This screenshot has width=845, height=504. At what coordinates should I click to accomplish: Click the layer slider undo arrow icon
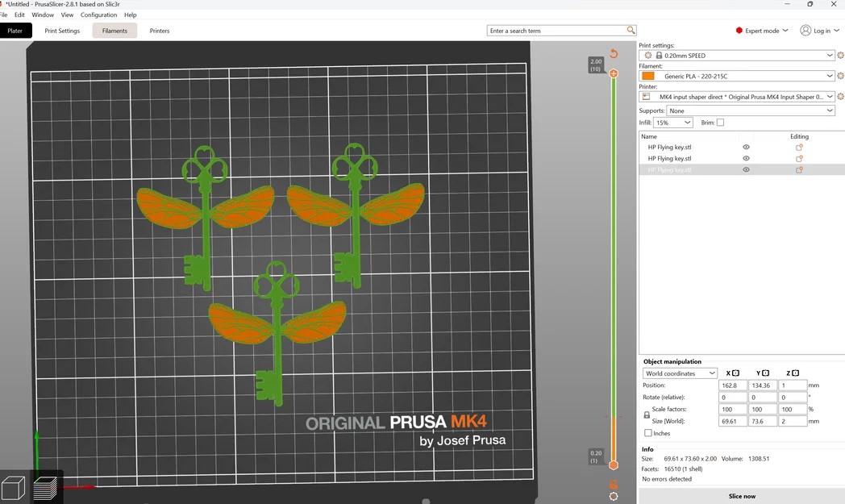(x=614, y=53)
